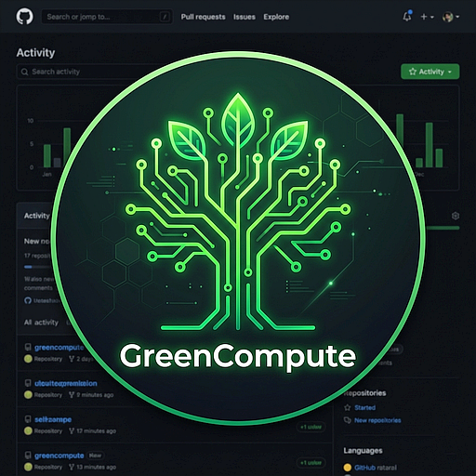
Task: Open the first greencompute repository link
Action: coord(59,348)
